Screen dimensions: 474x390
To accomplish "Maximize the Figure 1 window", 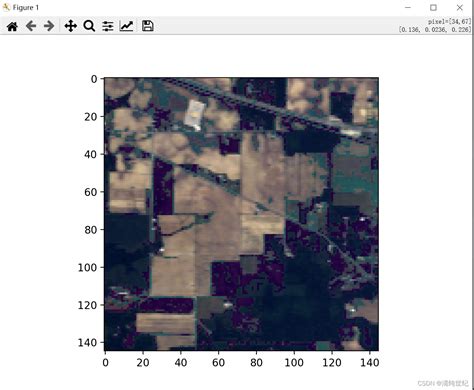I will point(433,7).
